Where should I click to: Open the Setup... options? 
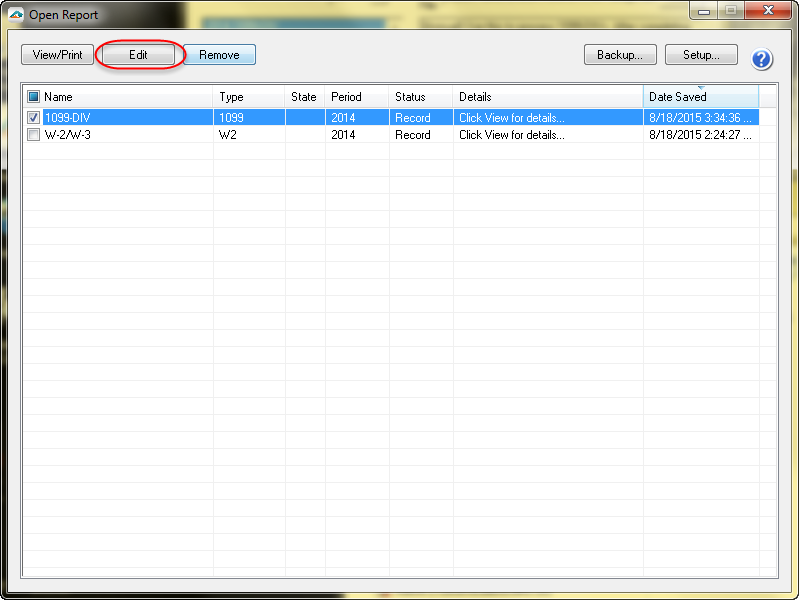pyautogui.click(x=701, y=55)
